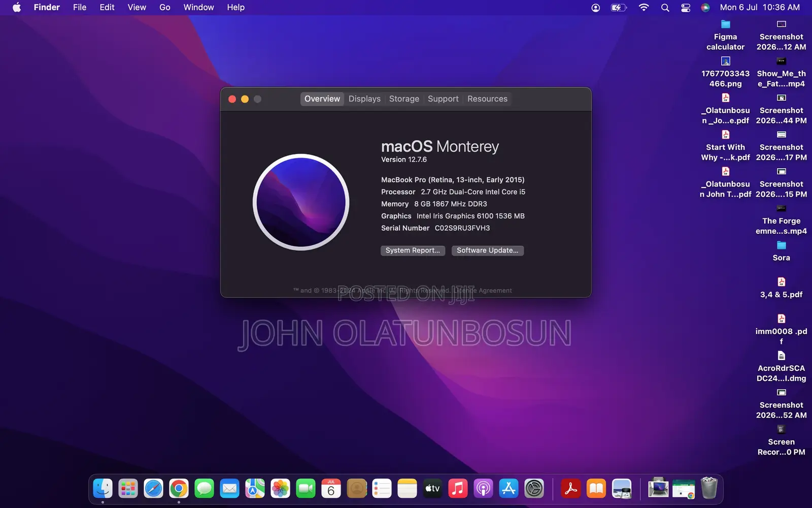This screenshot has height=508, width=812.
Task: Open the Window menu
Action: [198, 7]
